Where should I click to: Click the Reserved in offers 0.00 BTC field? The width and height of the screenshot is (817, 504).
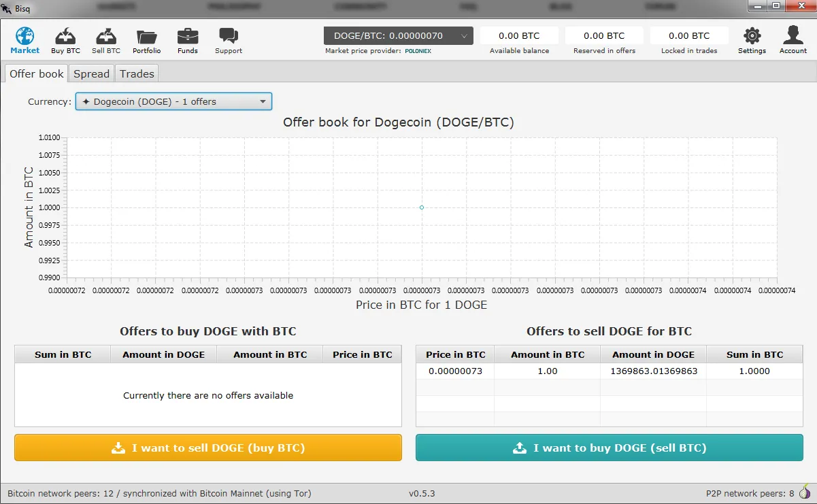point(604,36)
